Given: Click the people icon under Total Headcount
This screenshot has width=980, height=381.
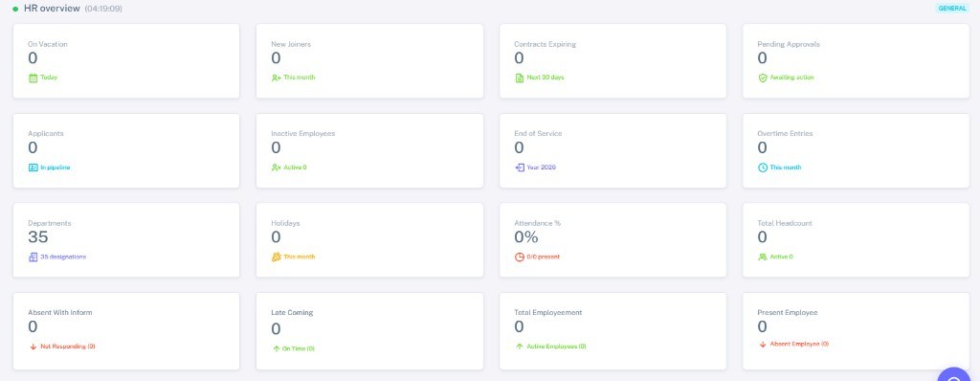Looking at the screenshot, I should tap(763, 258).
